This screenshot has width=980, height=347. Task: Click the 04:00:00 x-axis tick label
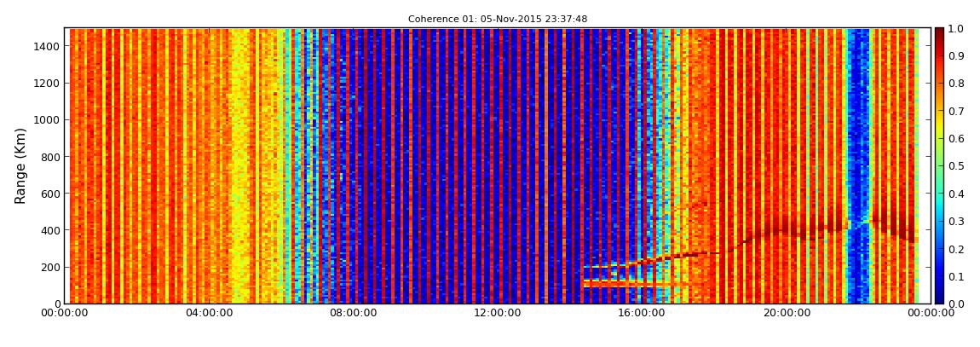click(x=210, y=313)
